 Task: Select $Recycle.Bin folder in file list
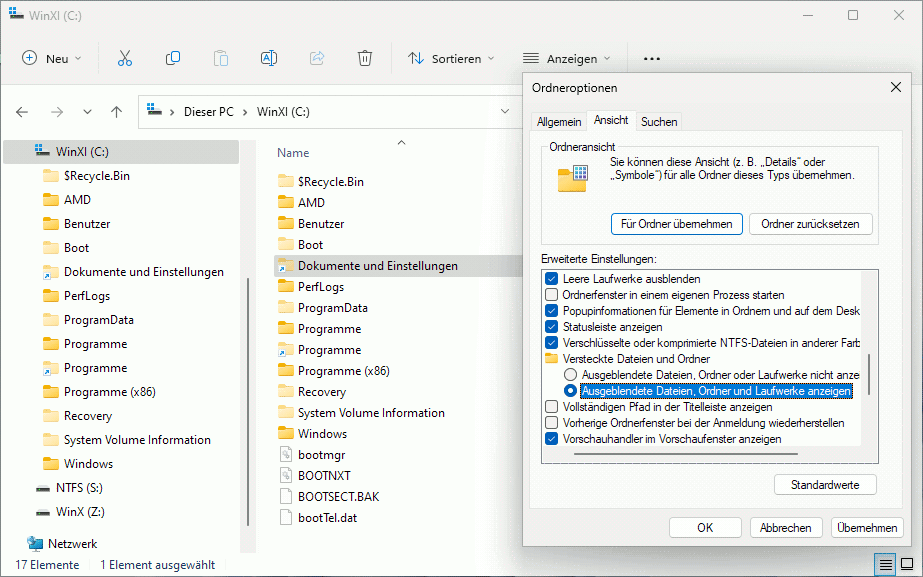(330, 181)
